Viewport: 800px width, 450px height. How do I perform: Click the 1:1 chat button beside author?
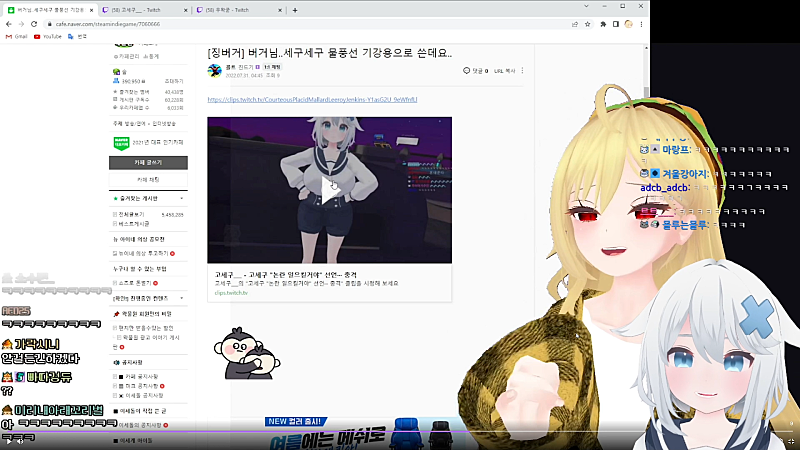click(x=272, y=67)
